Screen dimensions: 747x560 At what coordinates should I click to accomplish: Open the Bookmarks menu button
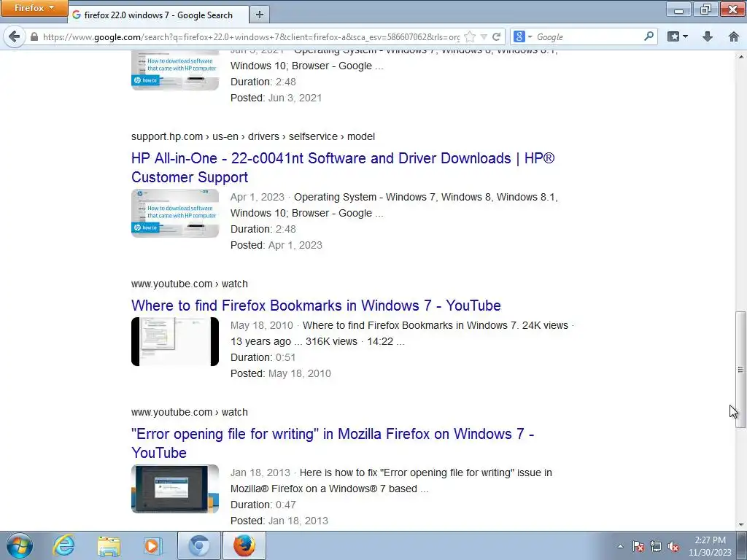pyautogui.click(x=678, y=36)
